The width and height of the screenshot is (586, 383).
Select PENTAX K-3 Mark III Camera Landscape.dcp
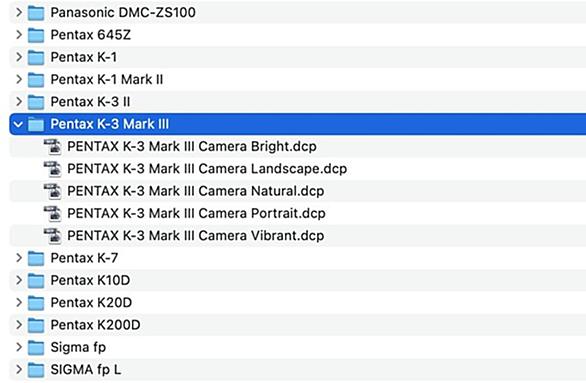[x=207, y=169]
